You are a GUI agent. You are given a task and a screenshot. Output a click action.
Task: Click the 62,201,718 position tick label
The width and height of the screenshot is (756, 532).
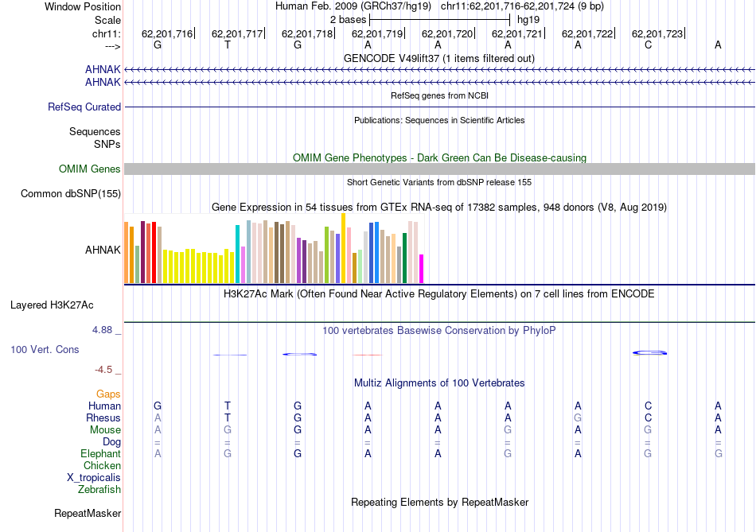[307, 33]
